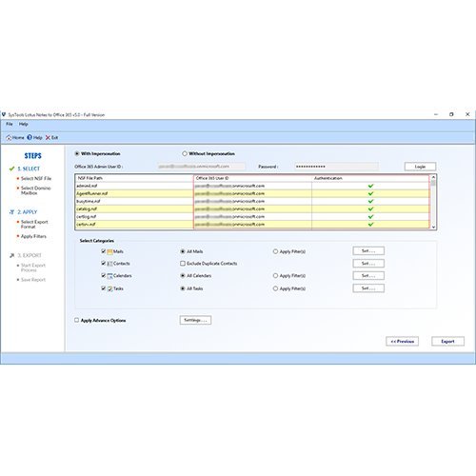Viewport: 476px width, 476px height.
Task: Click Apply Filters step
Action: (x=33, y=236)
